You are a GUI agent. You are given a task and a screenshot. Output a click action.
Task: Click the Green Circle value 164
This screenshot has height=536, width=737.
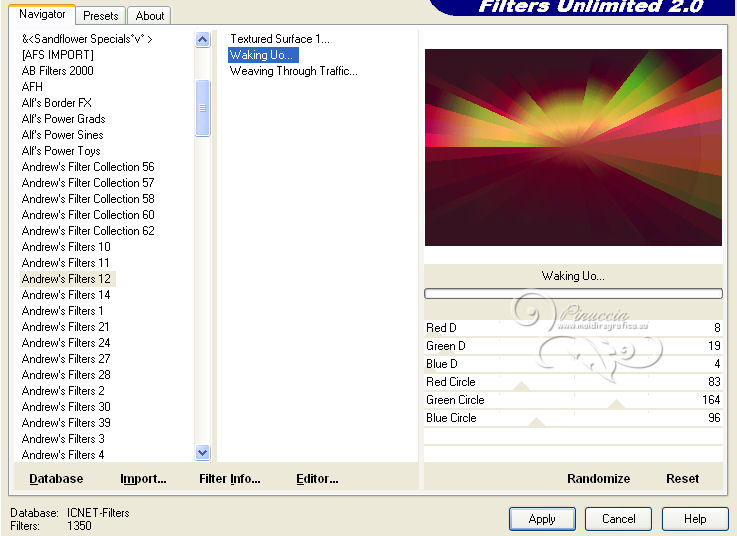tap(711, 400)
